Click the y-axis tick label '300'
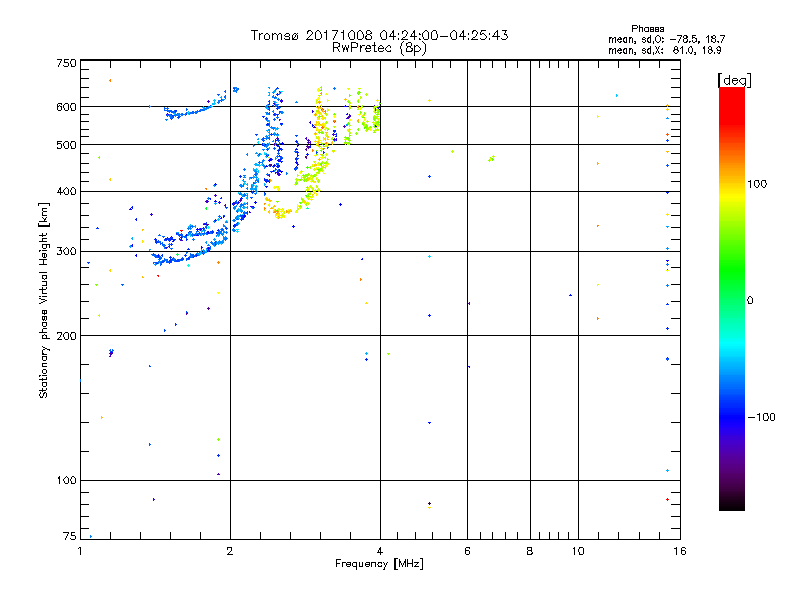Viewport: 800px width, 600px height. 67,251
